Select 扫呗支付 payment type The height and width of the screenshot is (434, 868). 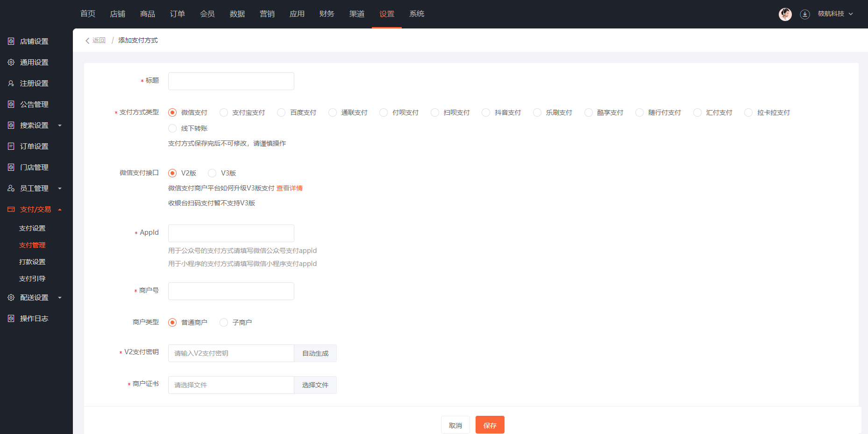(x=435, y=112)
